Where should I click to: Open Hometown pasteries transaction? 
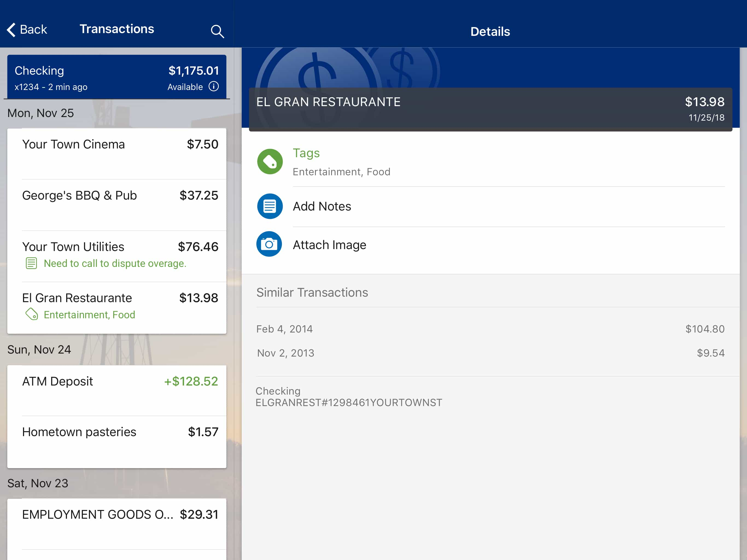(117, 442)
